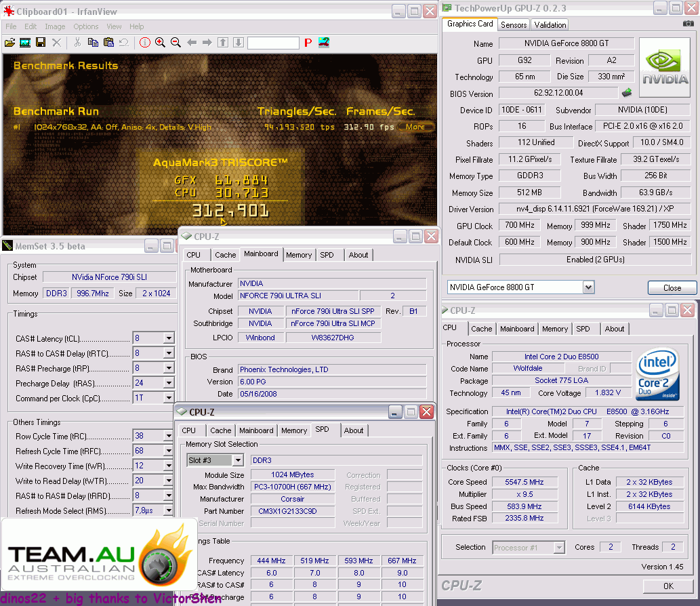Click the BIOS Version 62.92.12.00.04 field
This screenshot has height=606, width=700.
558,93
